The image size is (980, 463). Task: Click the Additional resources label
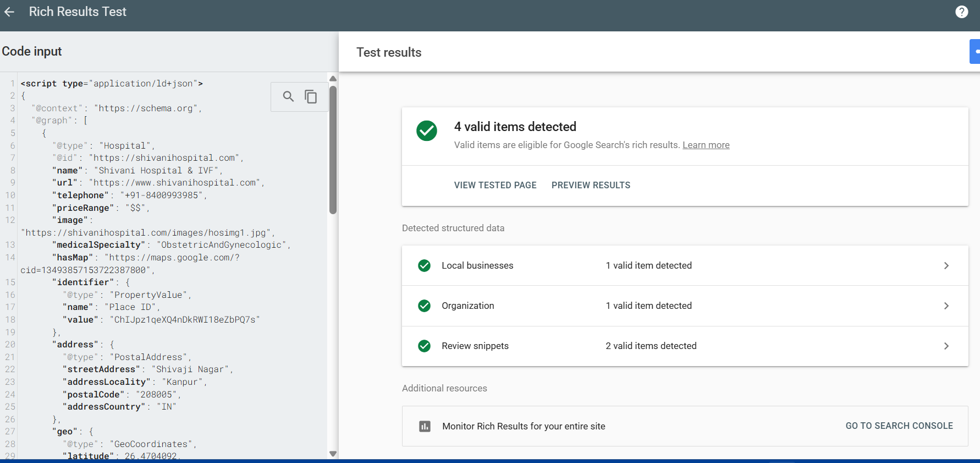click(x=444, y=388)
